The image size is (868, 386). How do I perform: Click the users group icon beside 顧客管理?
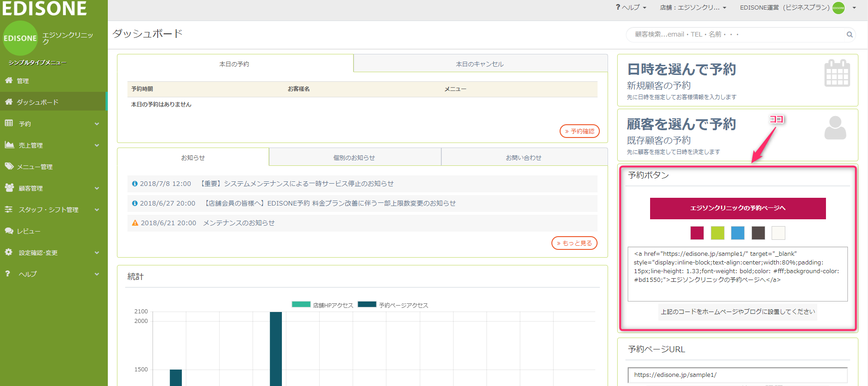coord(9,188)
